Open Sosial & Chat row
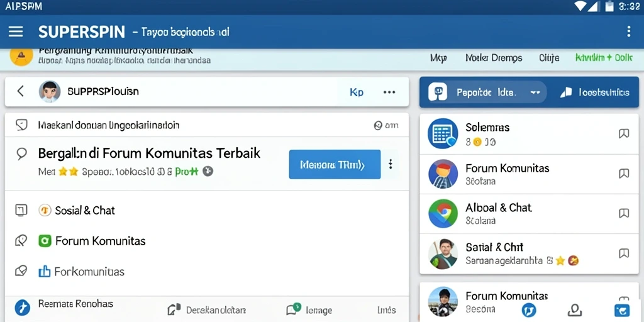This screenshot has width=644, height=322. click(206, 210)
